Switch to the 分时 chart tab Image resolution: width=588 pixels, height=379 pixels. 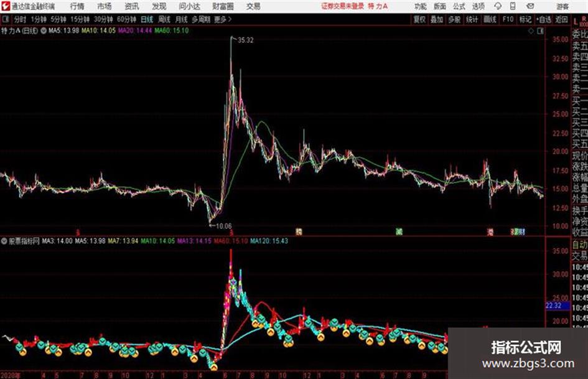21,19
